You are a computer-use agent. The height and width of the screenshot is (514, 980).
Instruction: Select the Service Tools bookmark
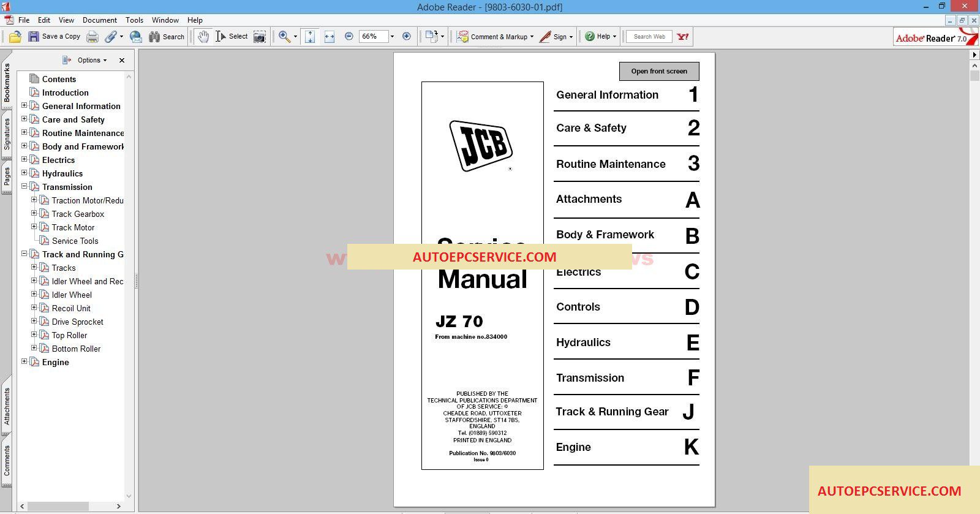75,241
